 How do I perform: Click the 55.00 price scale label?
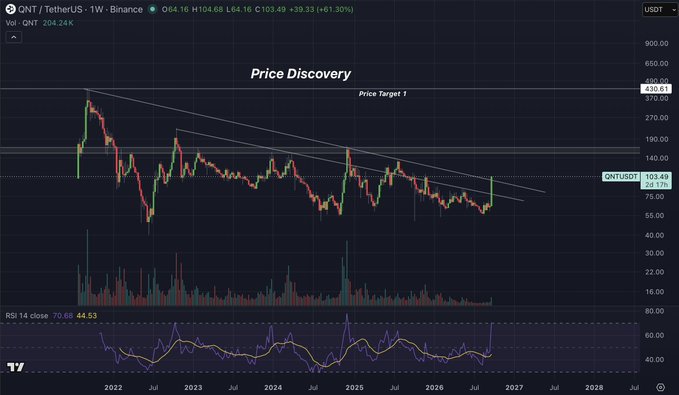654,216
